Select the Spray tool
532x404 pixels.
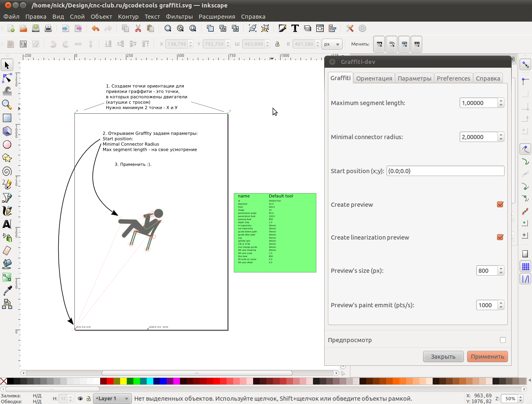click(x=7, y=238)
